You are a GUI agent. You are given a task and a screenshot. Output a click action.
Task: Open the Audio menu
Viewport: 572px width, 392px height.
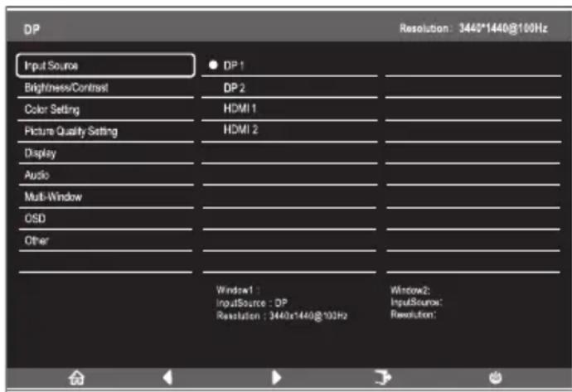click(105, 175)
